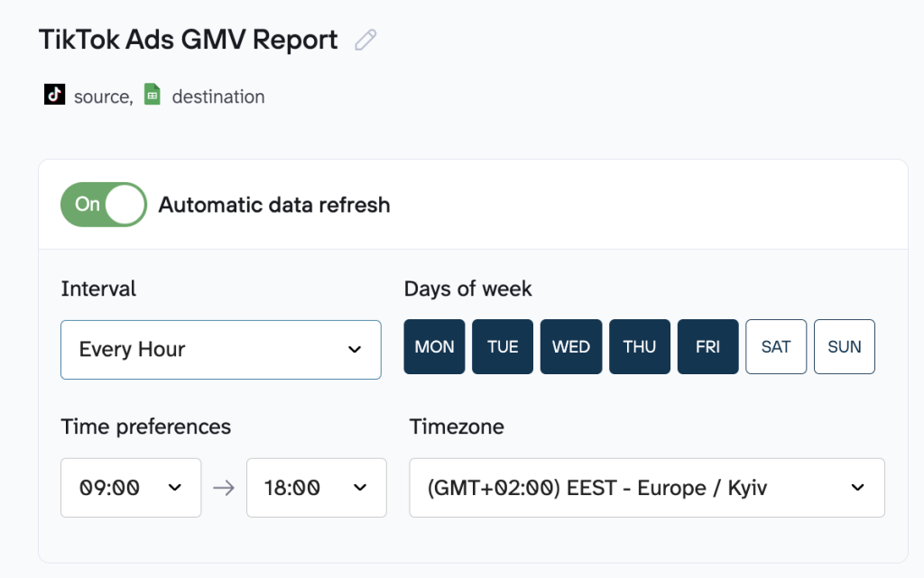Change timezone from Europe / Kyiv
This screenshot has height=578, width=924.
click(x=647, y=487)
